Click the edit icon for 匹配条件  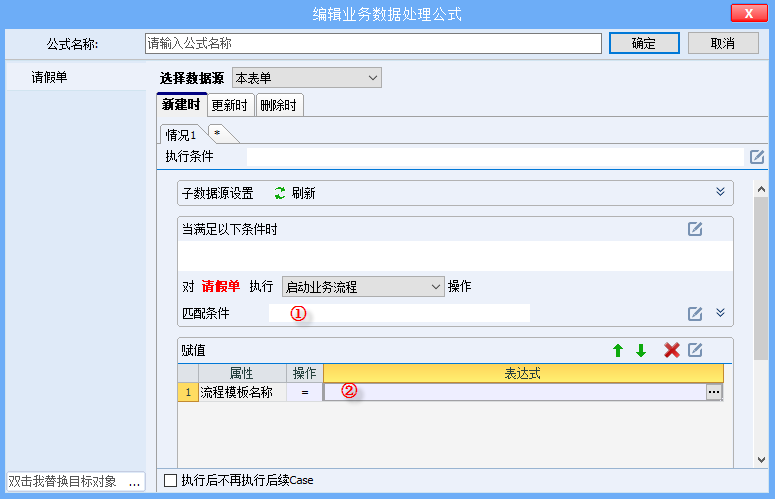click(695, 313)
